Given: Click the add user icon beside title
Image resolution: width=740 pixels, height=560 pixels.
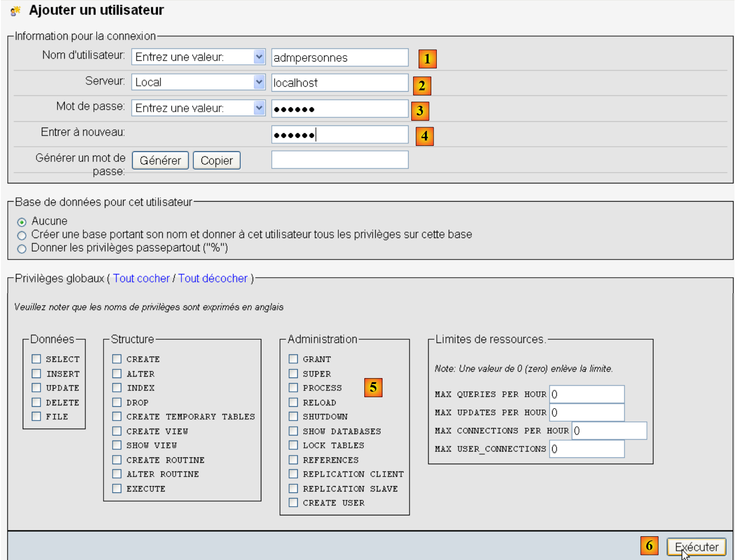Looking at the screenshot, I should pos(16,10).
